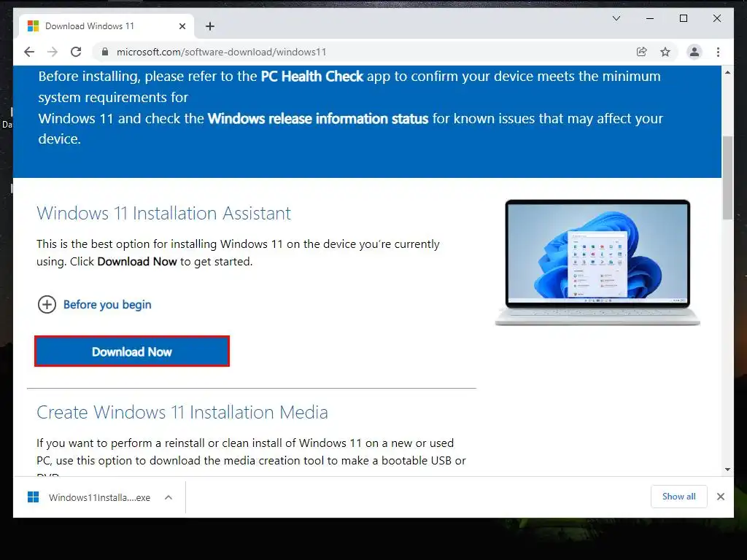747x560 pixels.
Task: Open the tab search chevron
Action: coord(616,18)
